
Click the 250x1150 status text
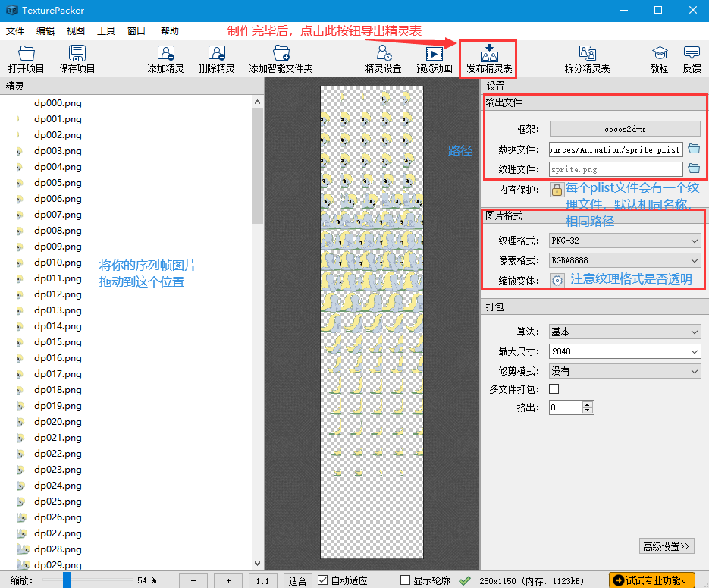[497, 580]
